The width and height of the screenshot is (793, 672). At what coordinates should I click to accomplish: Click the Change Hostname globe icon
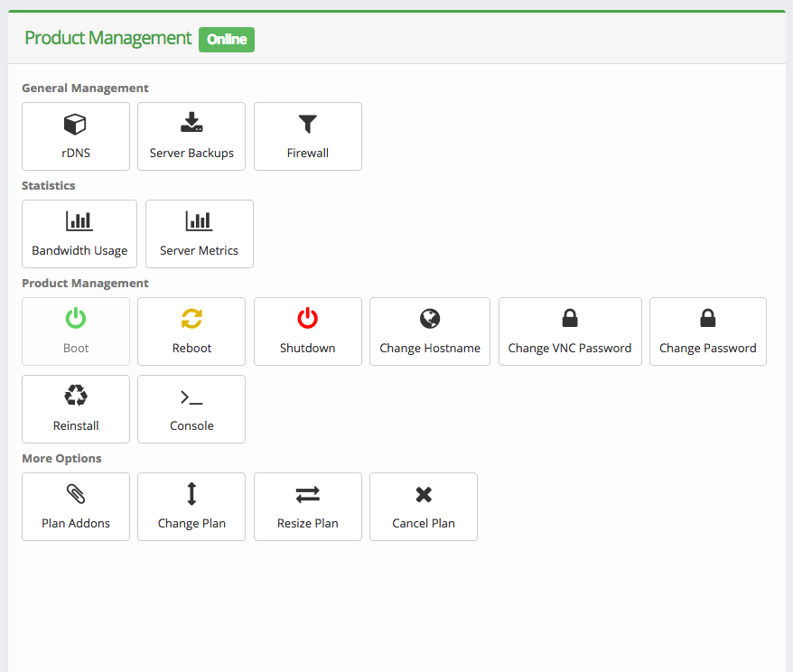pos(430,318)
